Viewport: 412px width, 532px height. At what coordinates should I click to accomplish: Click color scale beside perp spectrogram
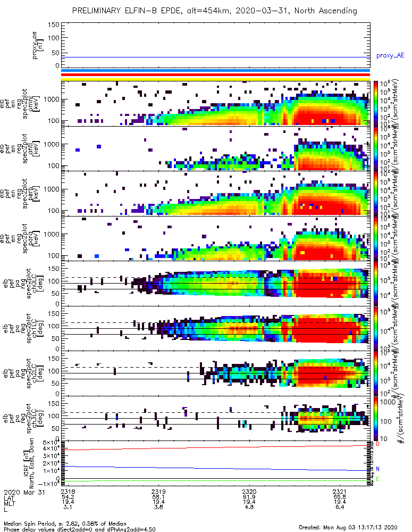[376, 194]
